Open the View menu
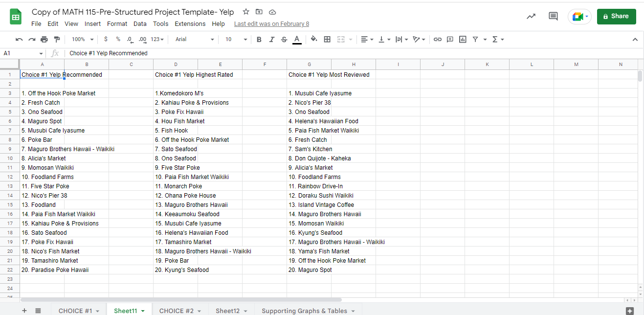 pyautogui.click(x=71, y=23)
